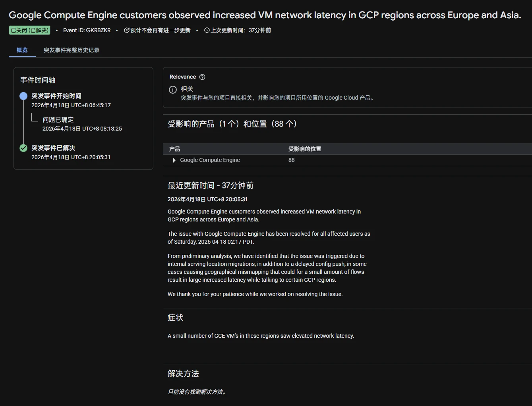This screenshot has height=406, width=532.
Task: Click the 相关 relevance status text
Action: pyautogui.click(x=187, y=89)
